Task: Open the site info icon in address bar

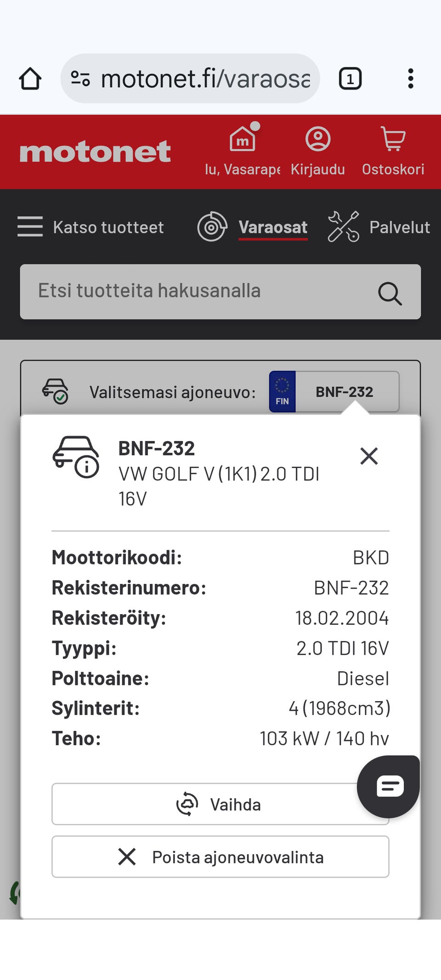Action: point(80,79)
